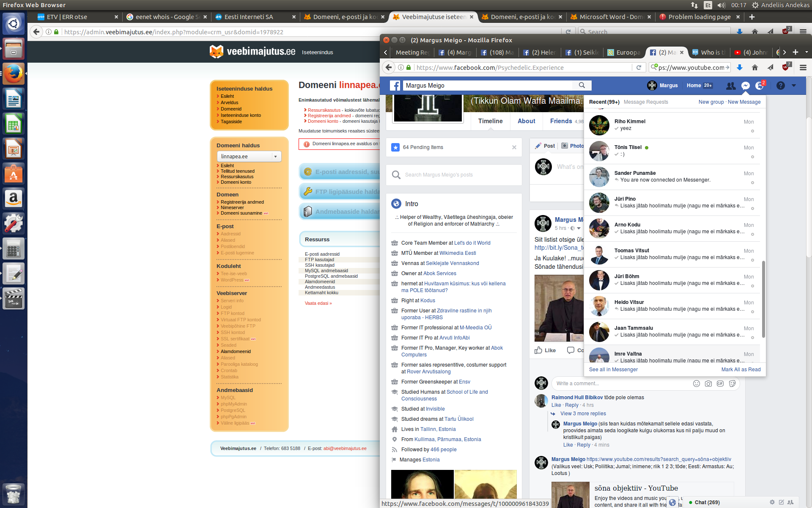
Task: Mark the Jüri Böhm conversation as read
Action: tap(752, 286)
